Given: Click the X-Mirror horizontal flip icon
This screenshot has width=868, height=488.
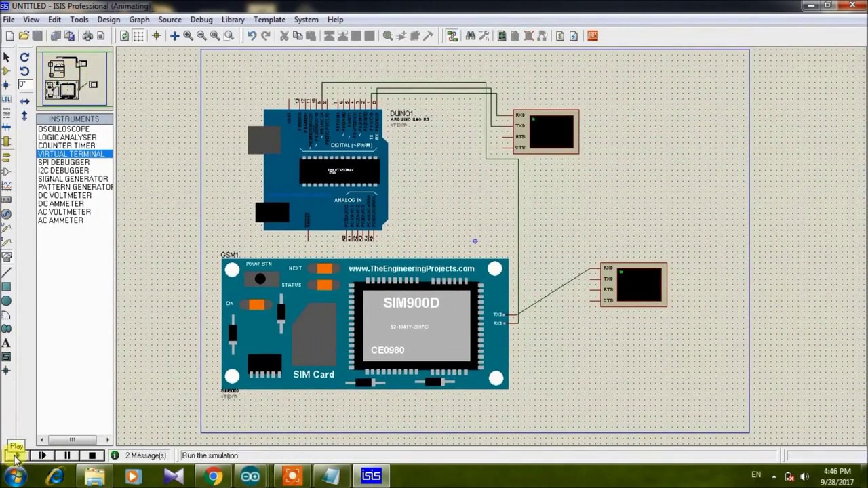Looking at the screenshot, I should point(24,101).
